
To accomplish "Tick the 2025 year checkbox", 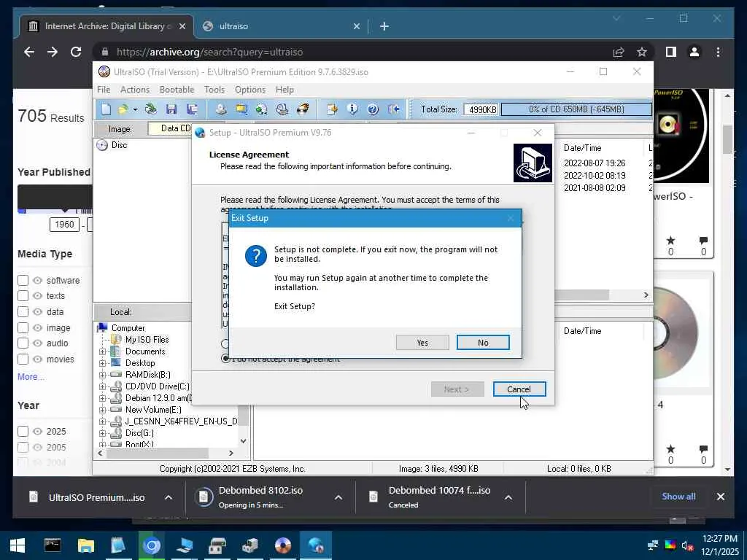I will (23, 431).
